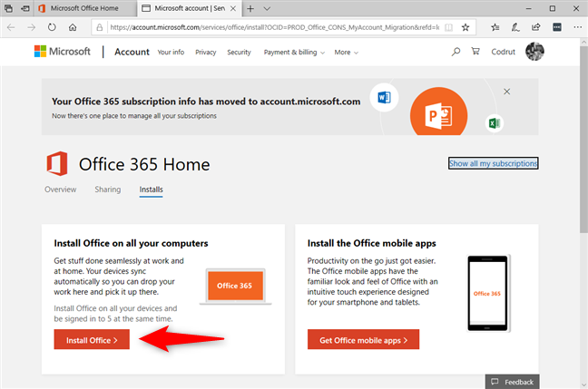Click Show all my subscriptions link
This screenshot has width=588, height=389.
pyautogui.click(x=493, y=163)
